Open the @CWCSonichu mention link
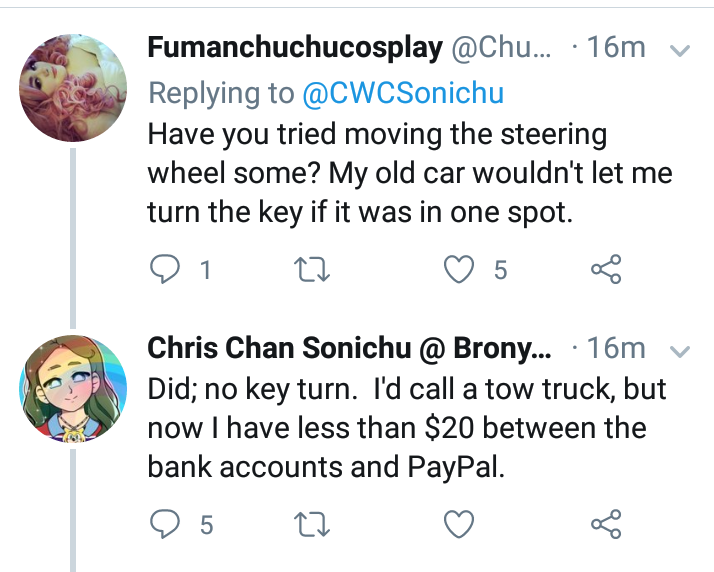714x572 pixels. tap(403, 93)
